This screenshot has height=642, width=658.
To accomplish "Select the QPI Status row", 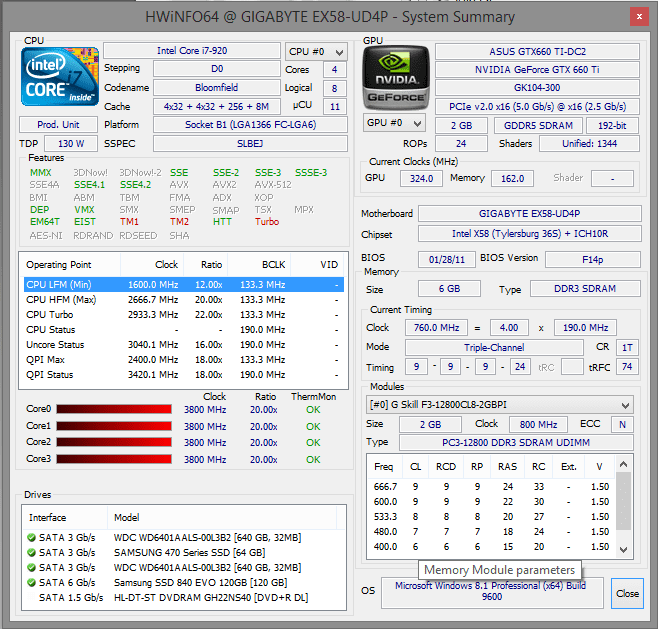I will point(183,375).
